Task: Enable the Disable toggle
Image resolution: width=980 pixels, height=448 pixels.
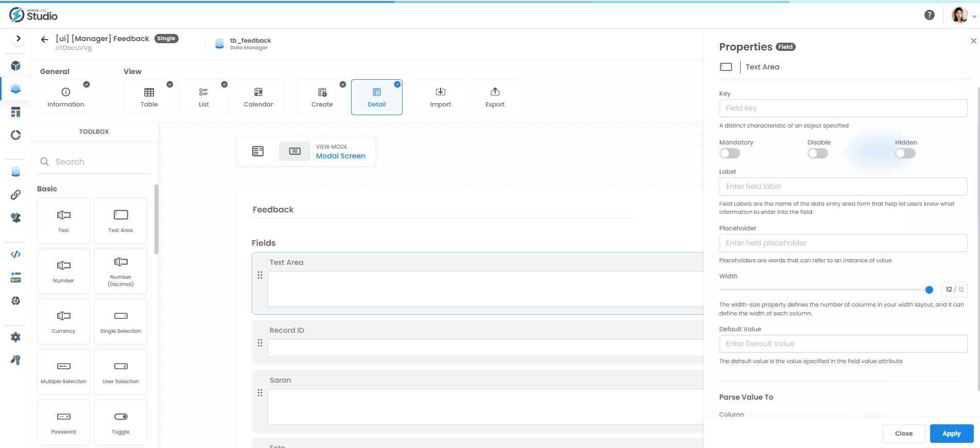Action: pos(818,153)
